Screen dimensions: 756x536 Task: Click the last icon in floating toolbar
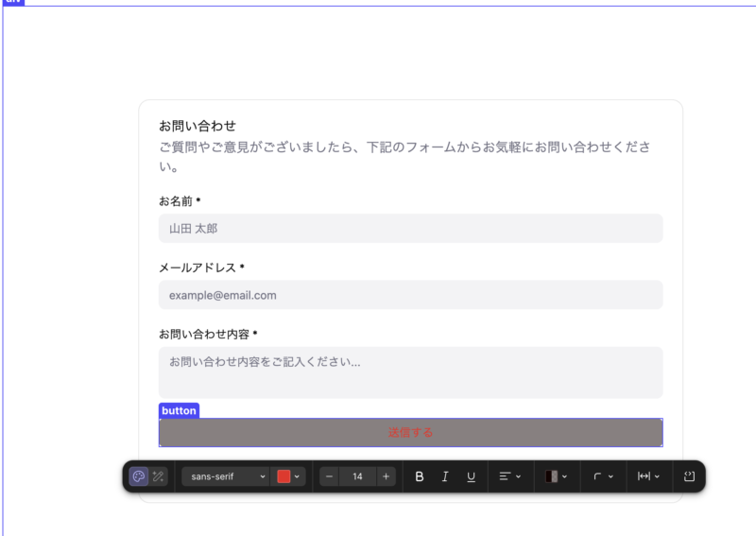(x=689, y=476)
